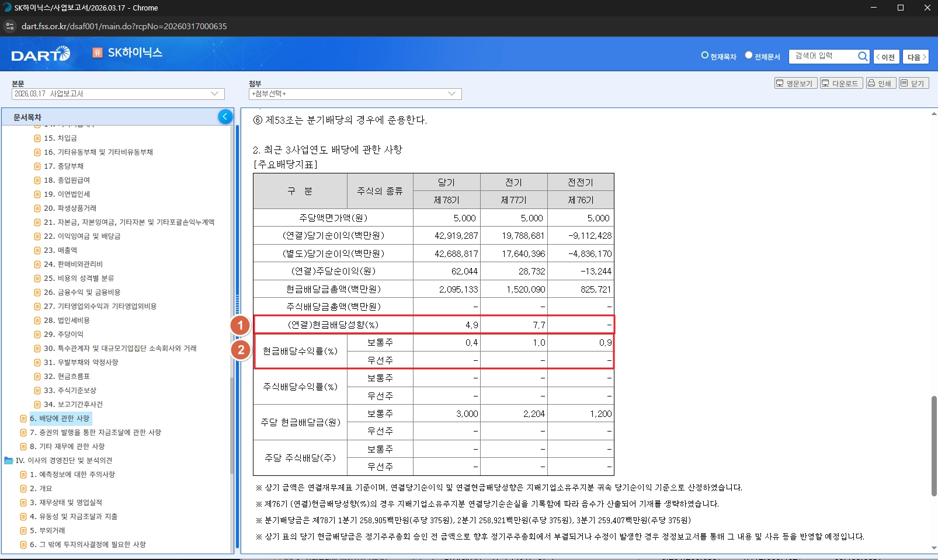The height and width of the screenshot is (560, 938).
Task: Collapse the IV. 이사의 경영진단 folder
Action: [9, 461]
